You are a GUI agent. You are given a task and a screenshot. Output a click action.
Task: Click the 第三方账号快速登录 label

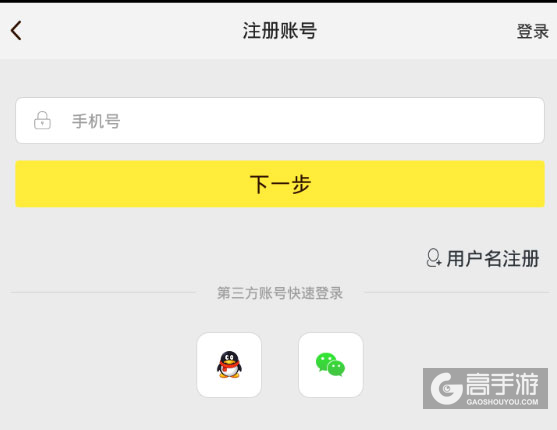280,293
